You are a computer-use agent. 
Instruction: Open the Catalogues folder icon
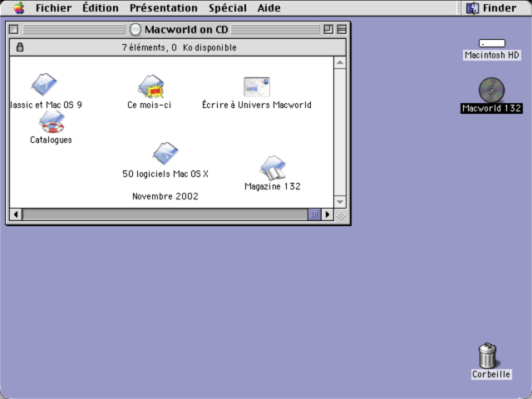[x=52, y=122]
